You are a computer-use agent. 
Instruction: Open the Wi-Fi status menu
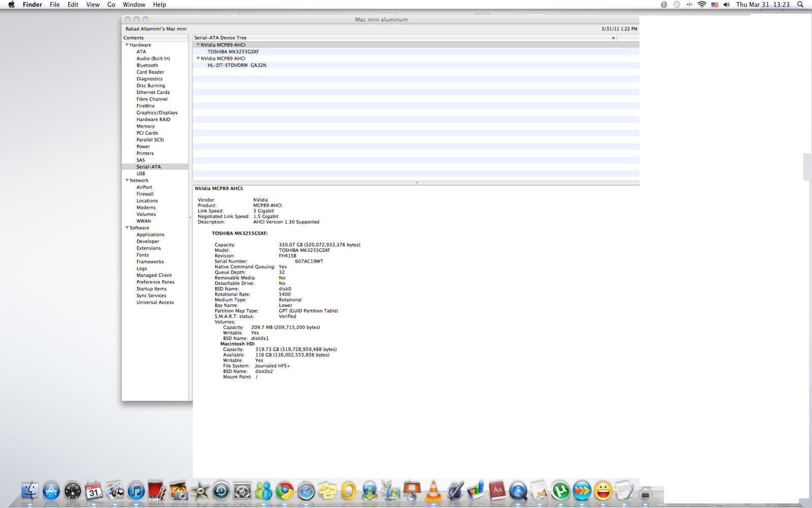point(702,5)
